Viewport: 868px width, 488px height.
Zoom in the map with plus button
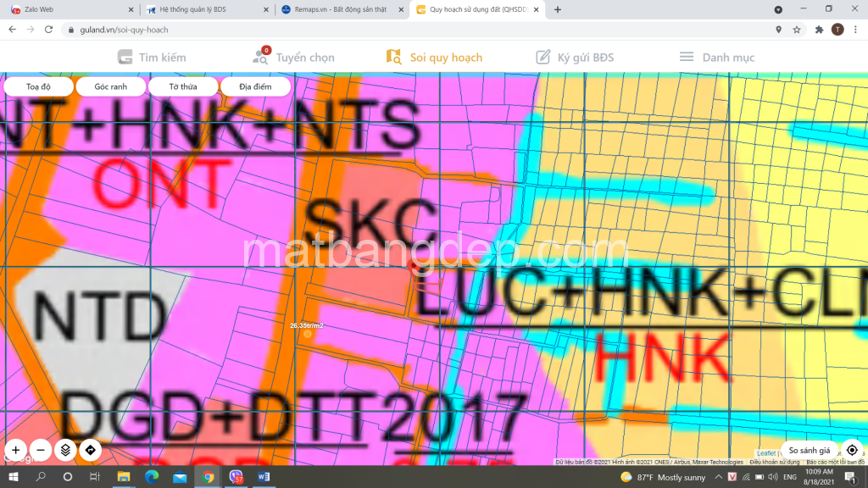click(x=15, y=451)
